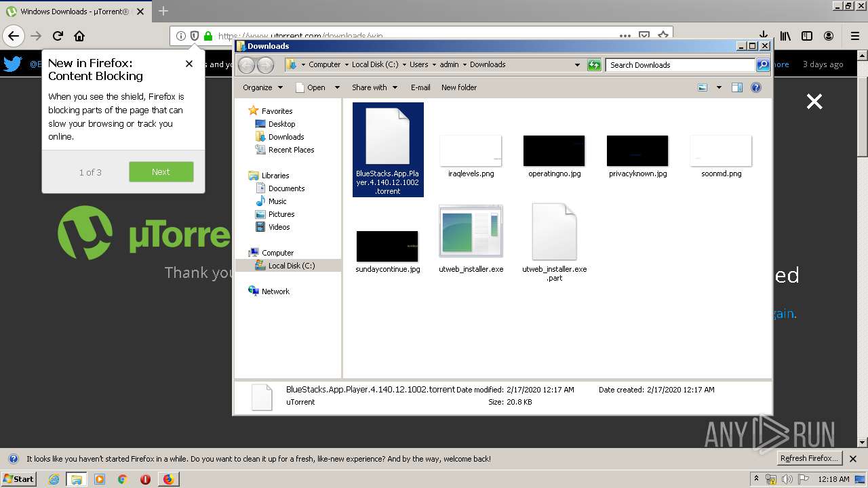The width and height of the screenshot is (868, 488).
Task: Open Favorites in navigation pane
Action: pos(277,111)
